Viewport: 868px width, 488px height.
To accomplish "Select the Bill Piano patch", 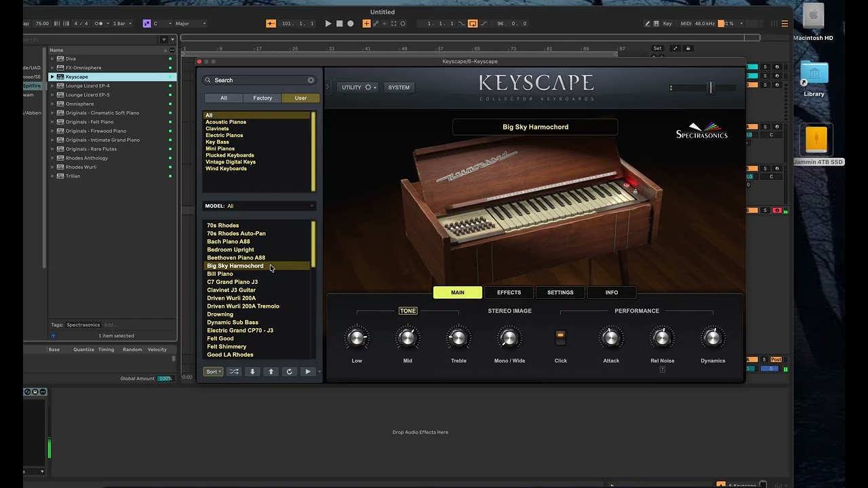I will [x=220, y=274].
